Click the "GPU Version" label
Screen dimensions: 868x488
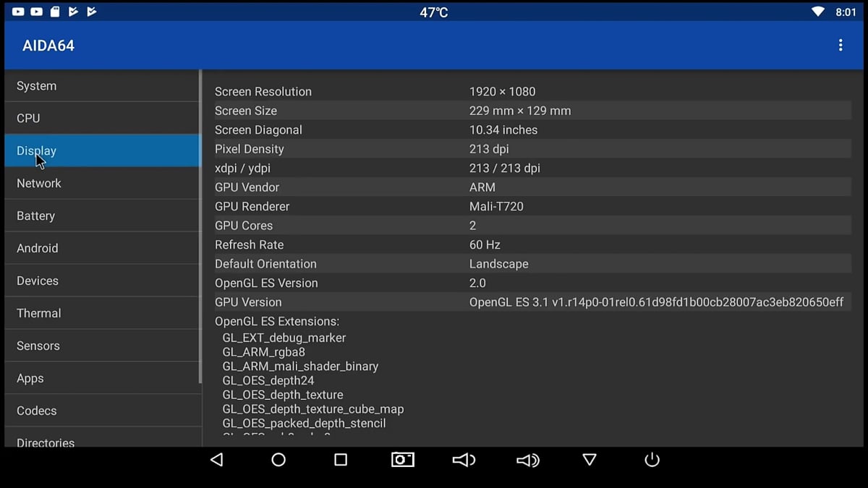tap(248, 302)
